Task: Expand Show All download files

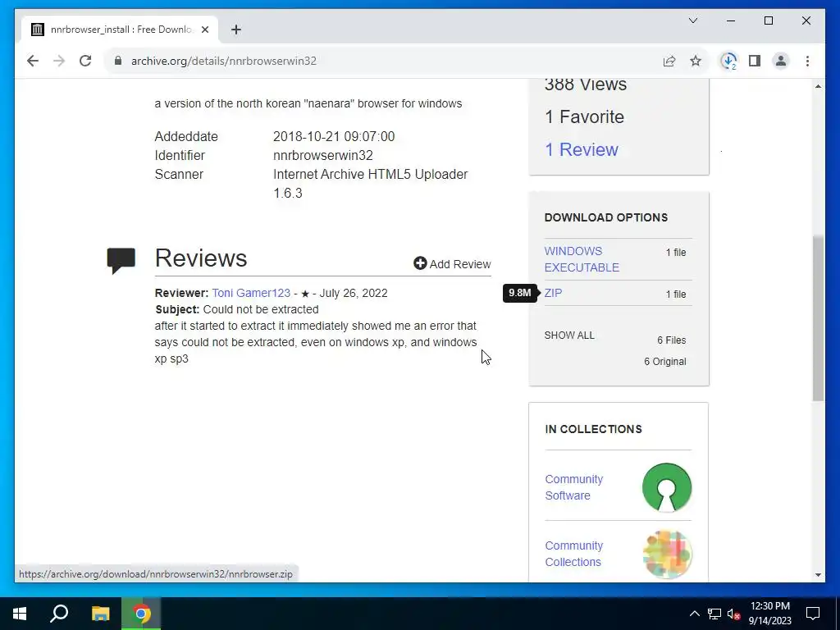Action: (569, 336)
